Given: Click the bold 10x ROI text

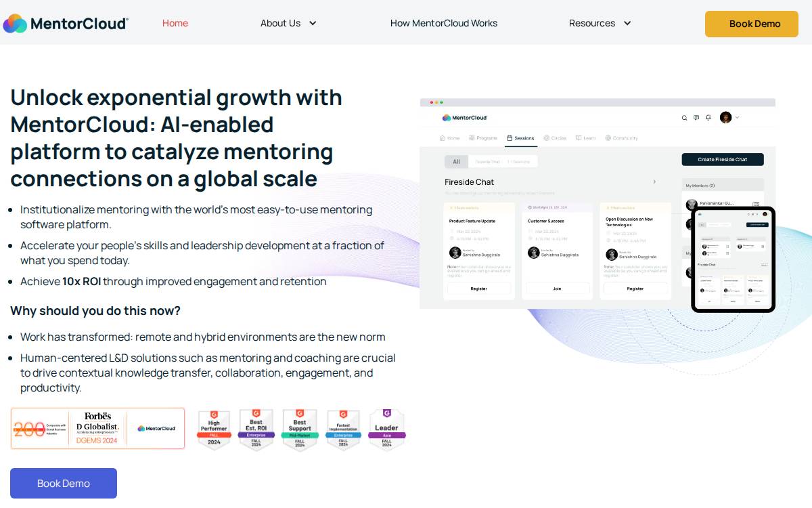Looking at the screenshot, I should coord(81,281).
